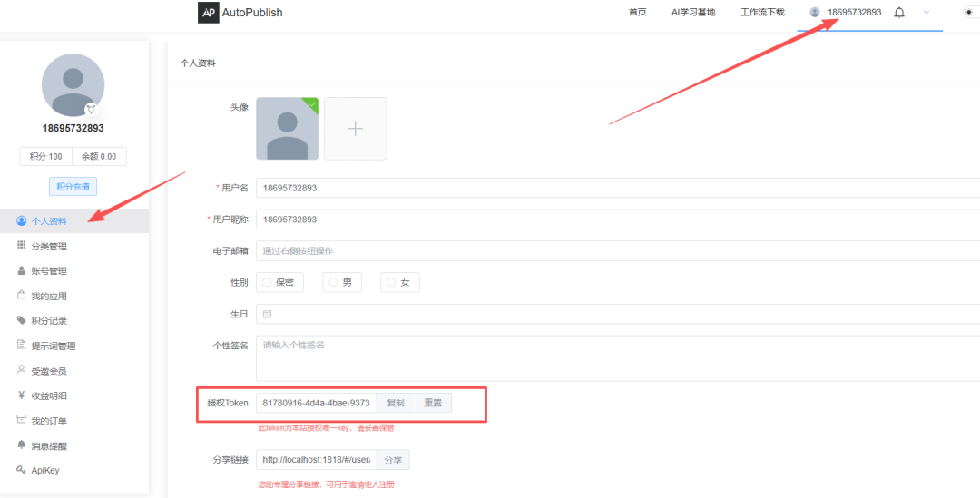Open AI学习基地 in top navigation
The width and height of the screenshot is (980, 498).
pyautogui.click(x=693, y=13)
